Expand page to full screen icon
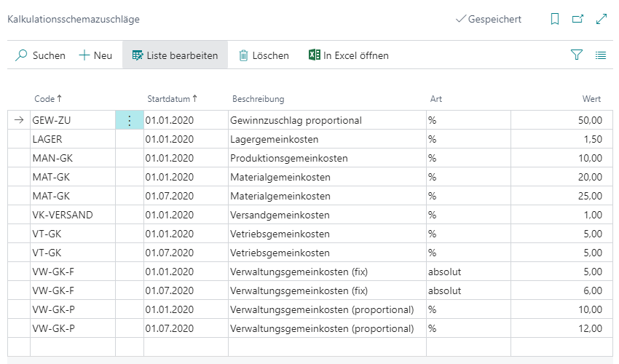 coord(602,19)
